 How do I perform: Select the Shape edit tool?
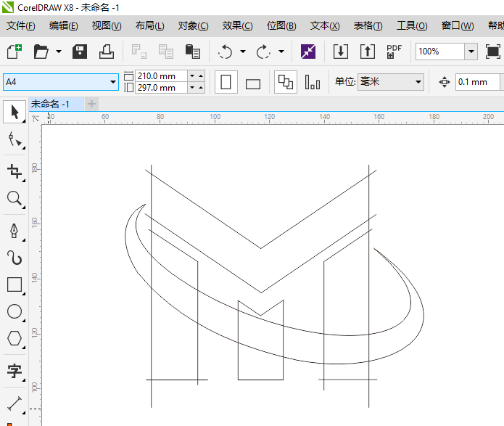click(x=15, y=139)
